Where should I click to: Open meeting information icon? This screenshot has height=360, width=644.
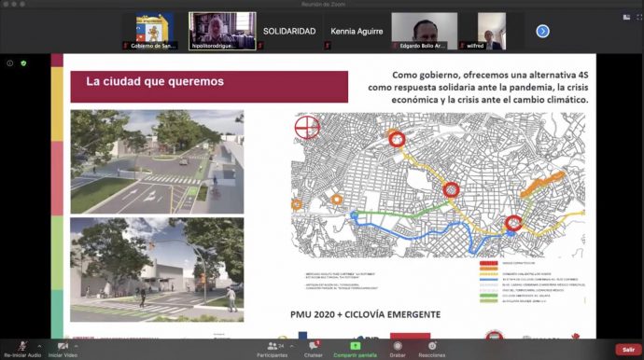point(10,63)
